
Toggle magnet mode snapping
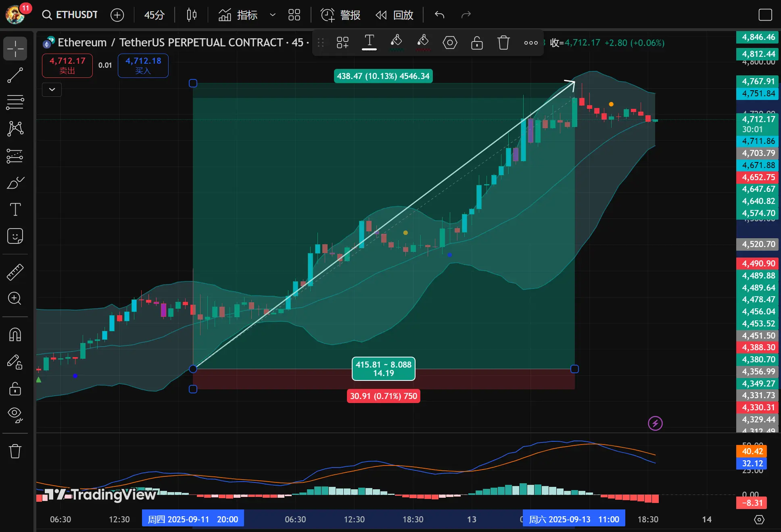point(15,335)
